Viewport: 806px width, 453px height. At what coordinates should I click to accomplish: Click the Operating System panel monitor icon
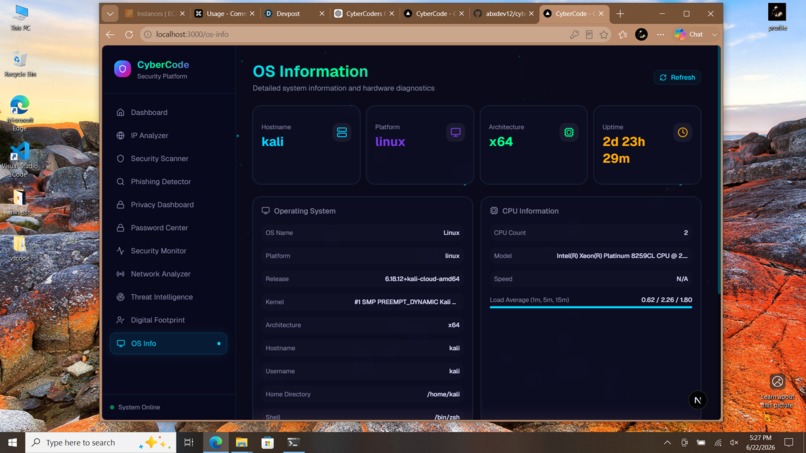coord(266,211)
